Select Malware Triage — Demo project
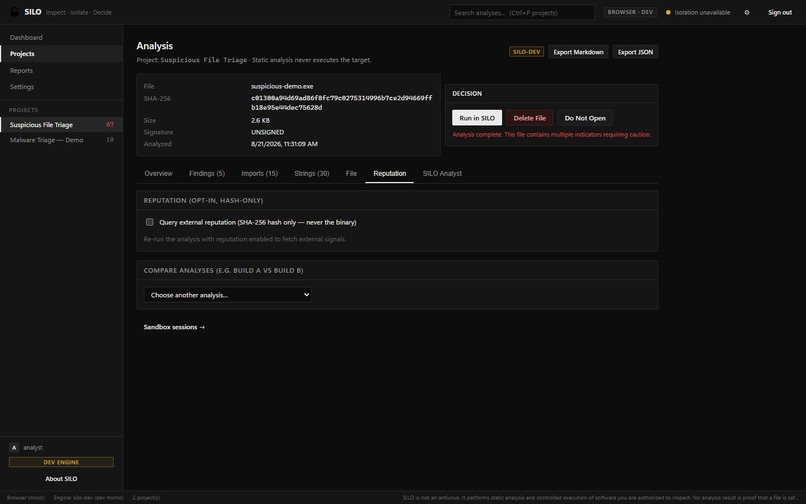 point(61,140)
